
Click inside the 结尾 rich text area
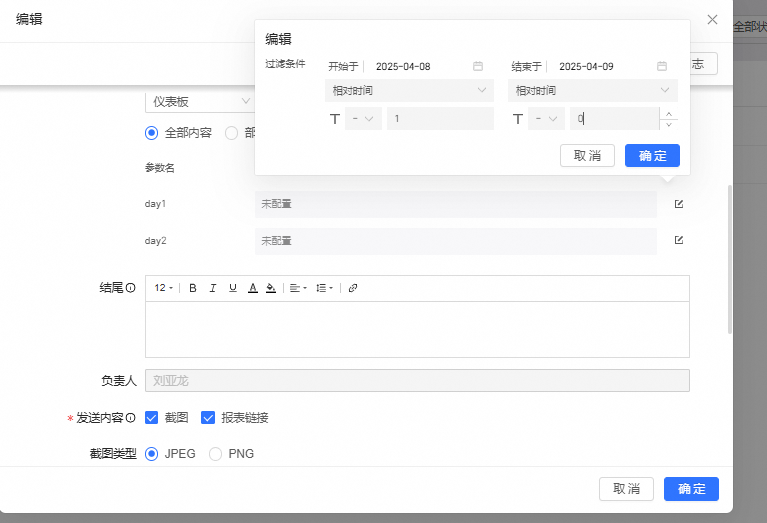point(417,329)
